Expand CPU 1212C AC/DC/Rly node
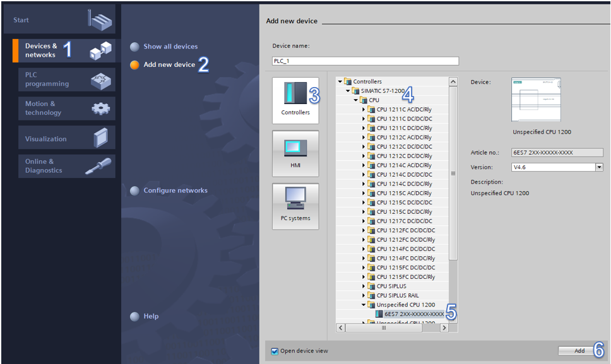 click(x=364, y=137)
